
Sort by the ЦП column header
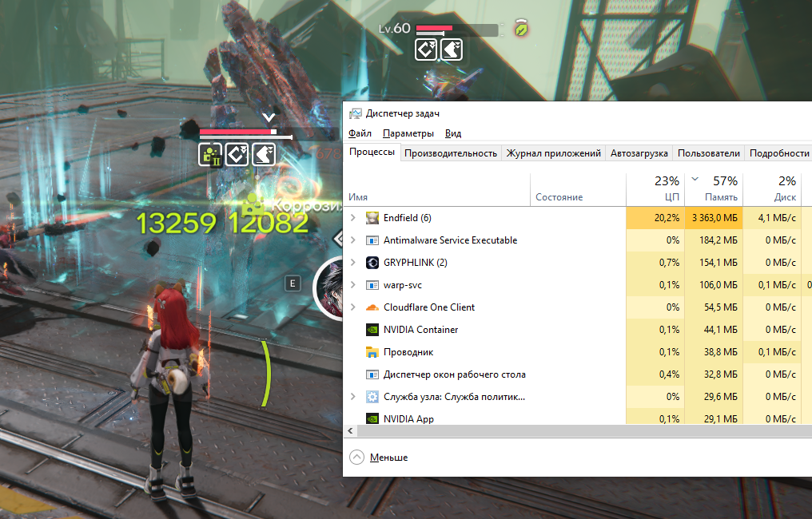coord(655,189)
